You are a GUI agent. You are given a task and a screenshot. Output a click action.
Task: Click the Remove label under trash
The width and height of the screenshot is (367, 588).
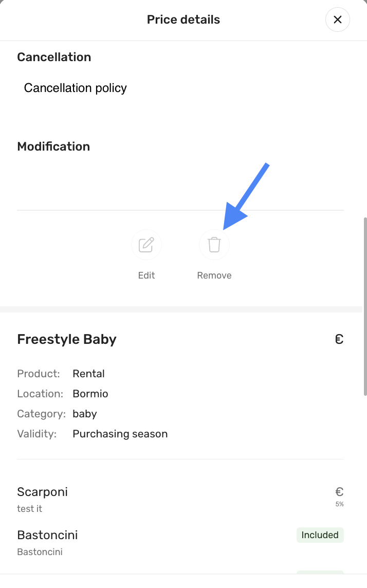(x=214, y=275)
